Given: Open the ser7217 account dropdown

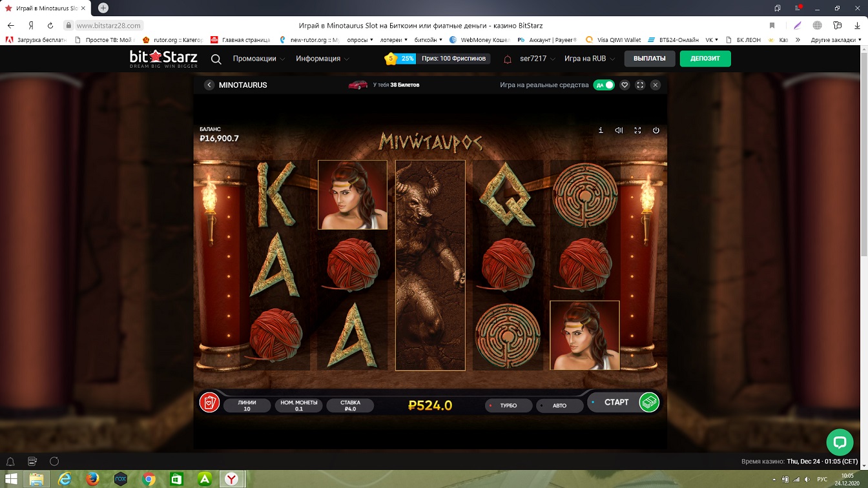Looking at the screenshot, I should click(x=537, y=59).
